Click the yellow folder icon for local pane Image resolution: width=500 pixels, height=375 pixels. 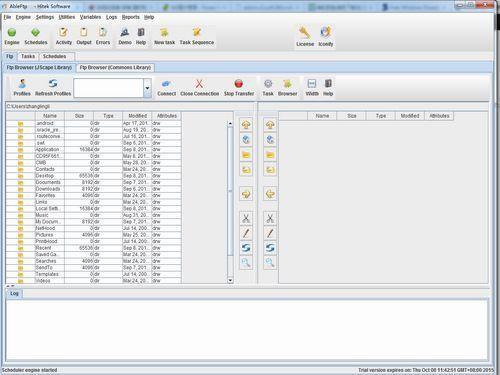point(246,155)
